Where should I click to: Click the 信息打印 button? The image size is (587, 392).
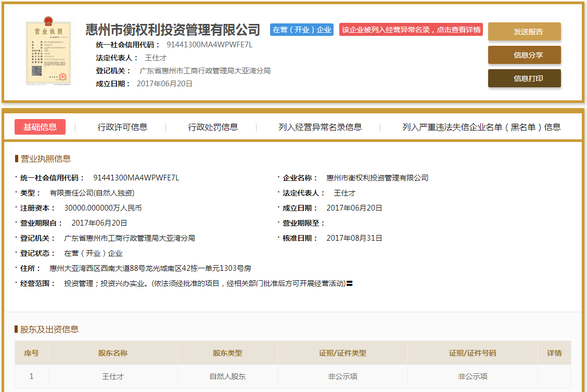(x=524, y=78)
